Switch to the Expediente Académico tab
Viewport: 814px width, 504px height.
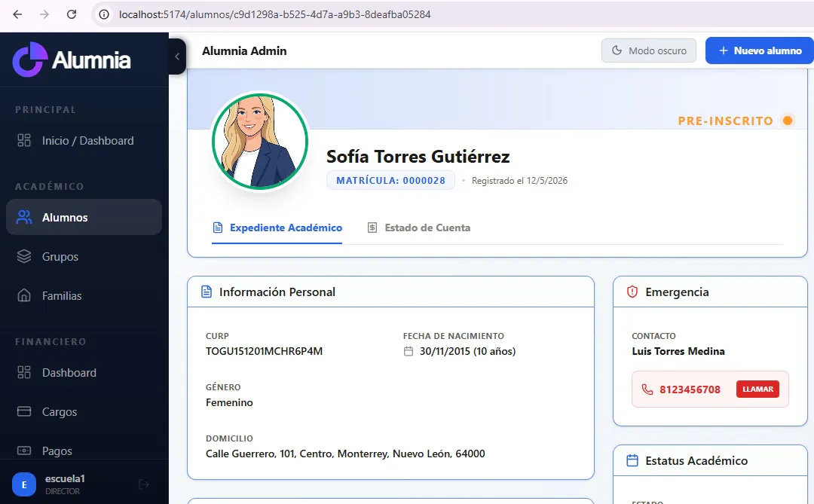coord(277,228)
